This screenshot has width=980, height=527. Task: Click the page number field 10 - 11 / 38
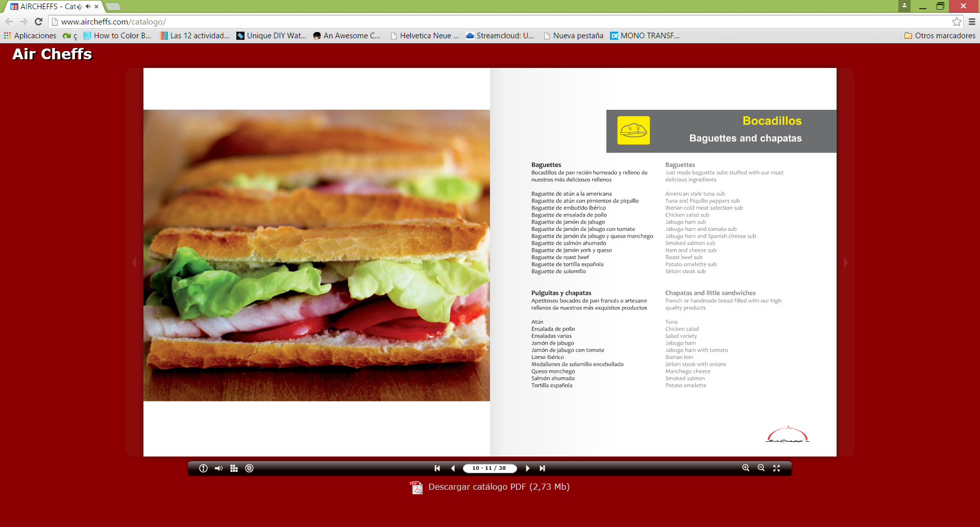(489, 468)
